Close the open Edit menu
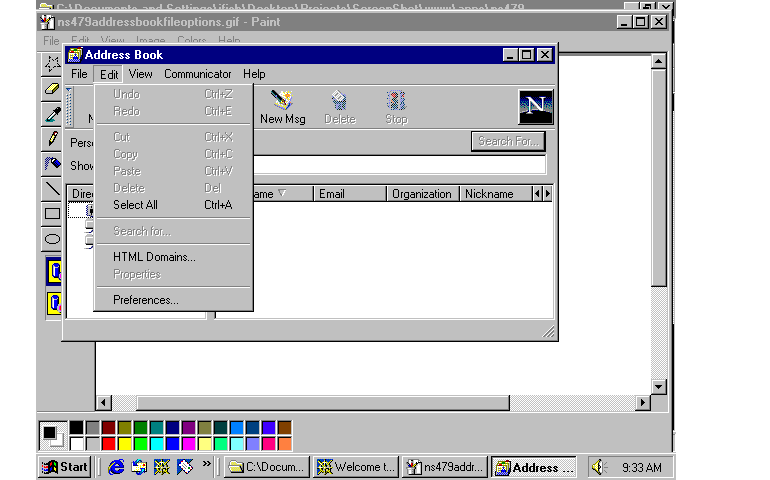Screen dimensions: 770x480 (109, 74)
